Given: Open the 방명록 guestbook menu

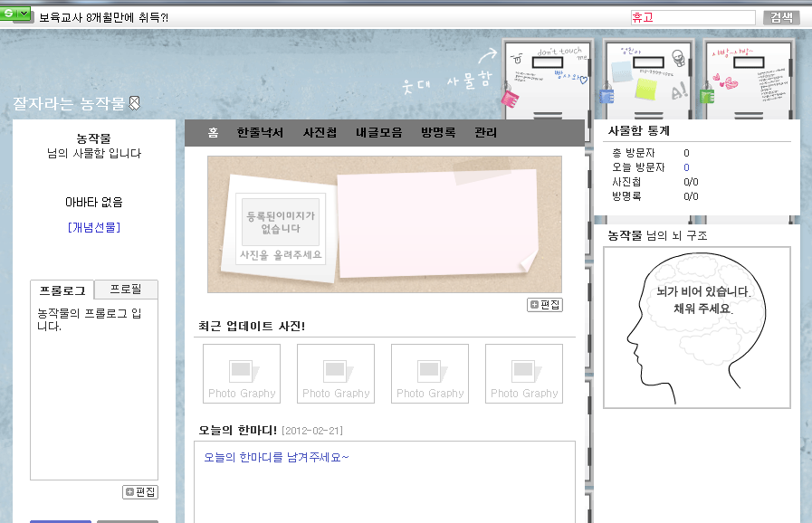Looking at the screenshot, I should [438, 133].
